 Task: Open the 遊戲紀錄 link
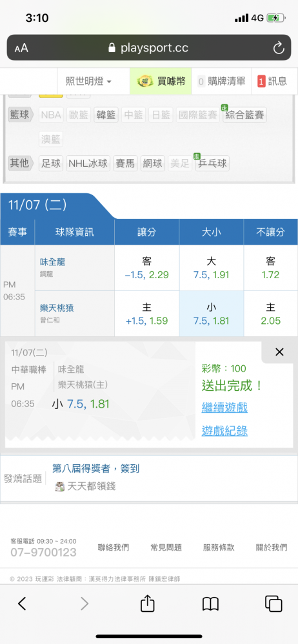(x=224, y=431)
